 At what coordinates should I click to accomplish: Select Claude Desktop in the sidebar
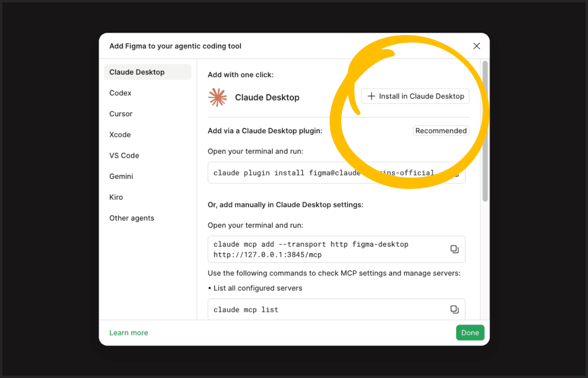(x=148, y=72)
